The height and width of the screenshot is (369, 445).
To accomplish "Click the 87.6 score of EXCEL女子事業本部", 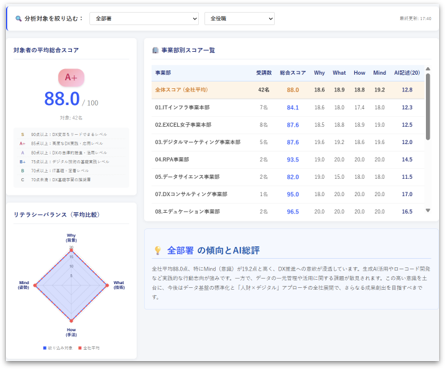I will click(293, 125).
